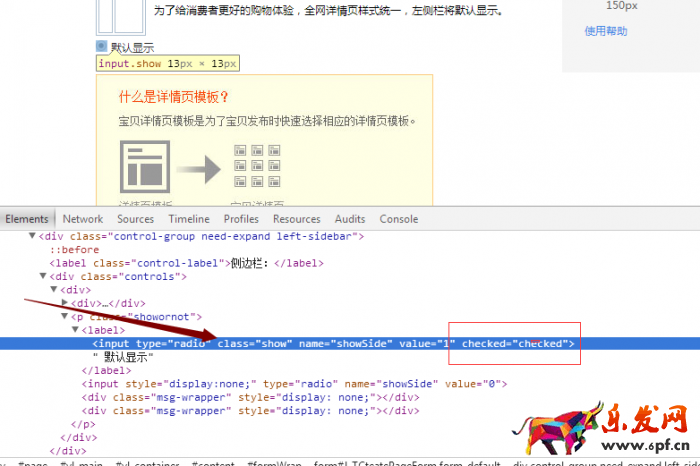The height and width of the screenshot is (466, 700).
Task: Select the label class control-label row
Action: tap(187, 263)
